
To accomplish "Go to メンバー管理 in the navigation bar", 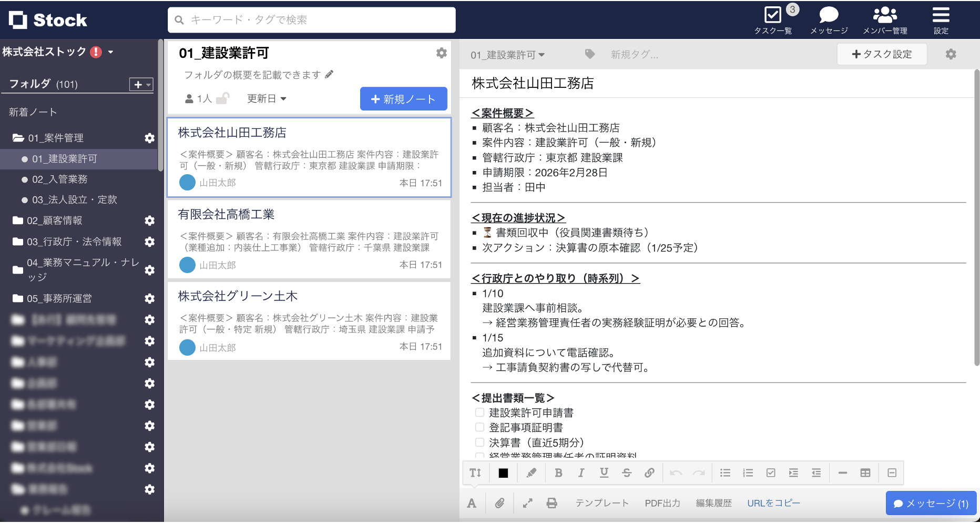I will 884,19.
